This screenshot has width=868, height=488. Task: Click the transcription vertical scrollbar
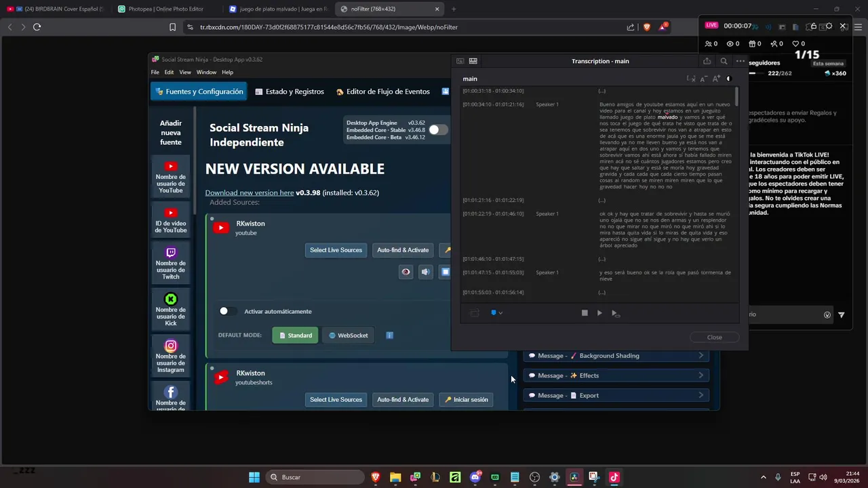tap(736, 96)
